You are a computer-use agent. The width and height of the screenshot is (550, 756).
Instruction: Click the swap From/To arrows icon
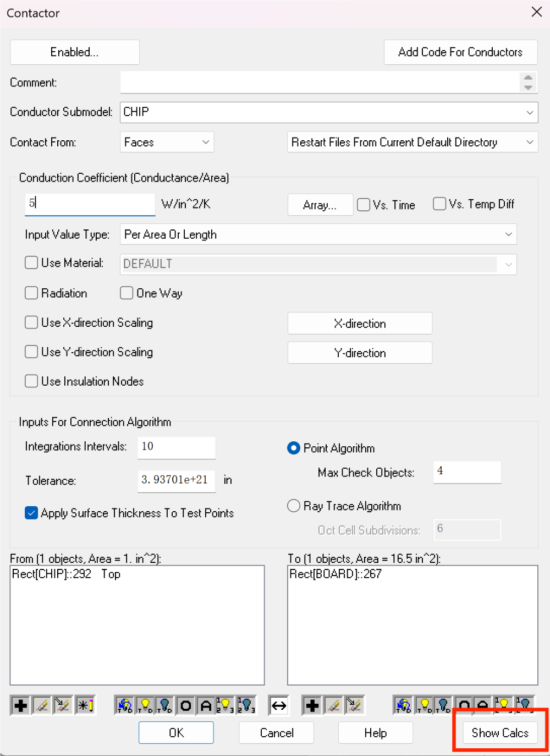pos(279,705)
